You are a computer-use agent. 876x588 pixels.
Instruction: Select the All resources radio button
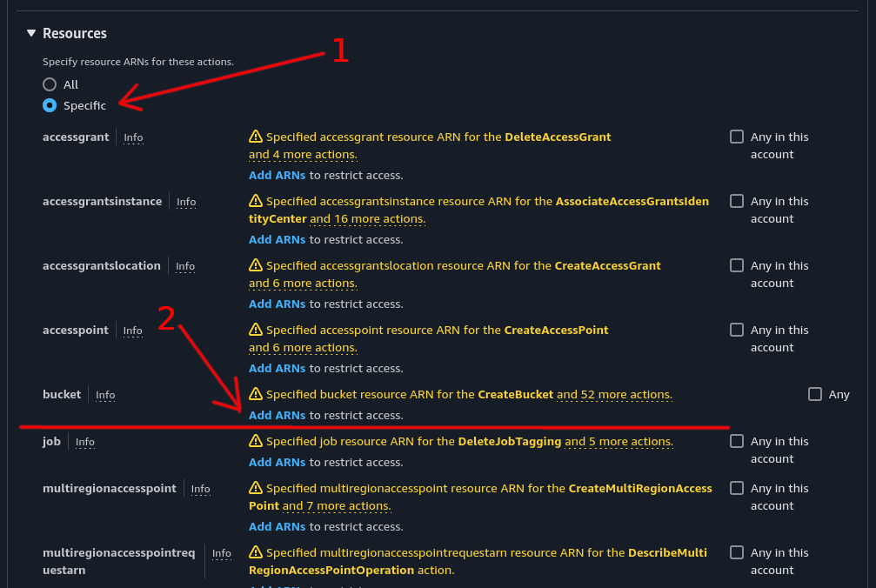[x=50, y=84]
